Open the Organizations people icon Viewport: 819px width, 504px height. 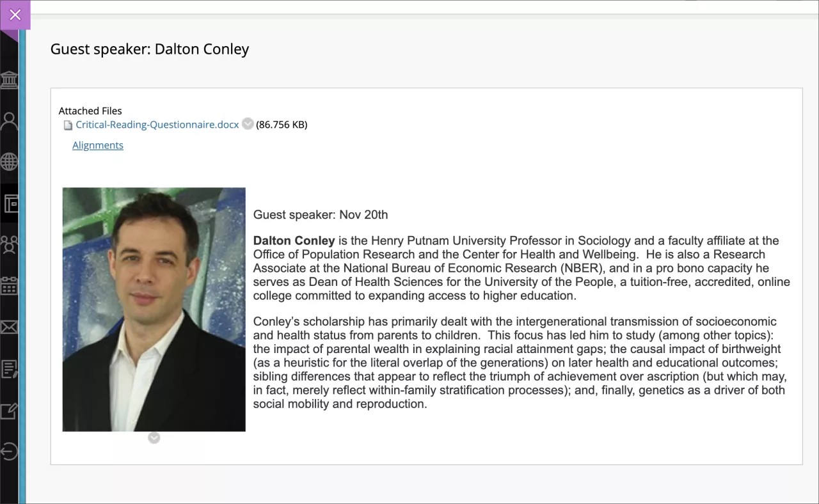9,244
